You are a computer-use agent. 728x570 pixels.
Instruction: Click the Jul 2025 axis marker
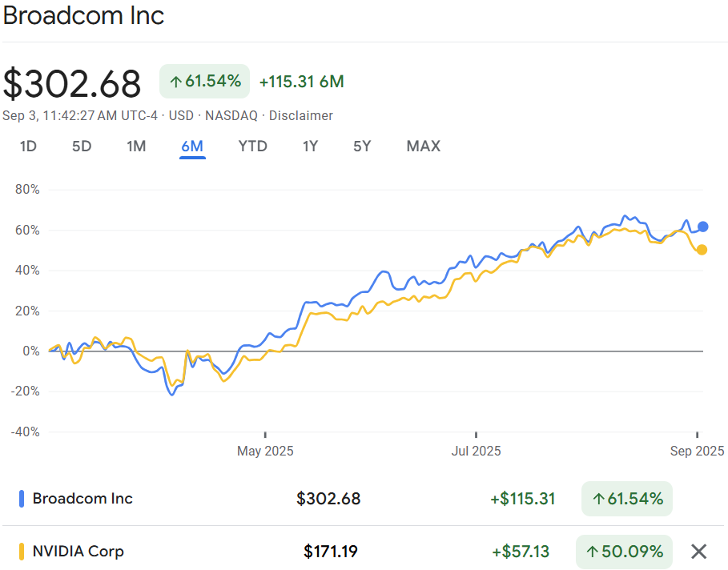[476, 451]
